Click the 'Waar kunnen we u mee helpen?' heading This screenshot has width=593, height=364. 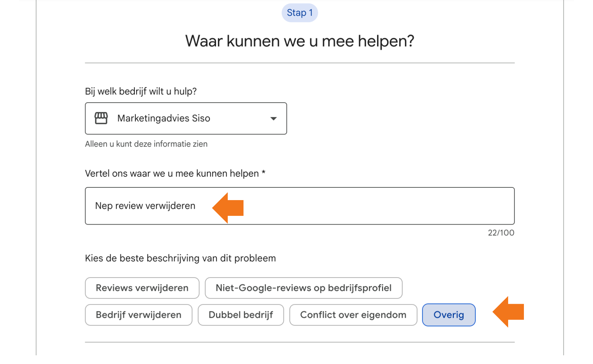pyautogui.click(x=300, y=41)
